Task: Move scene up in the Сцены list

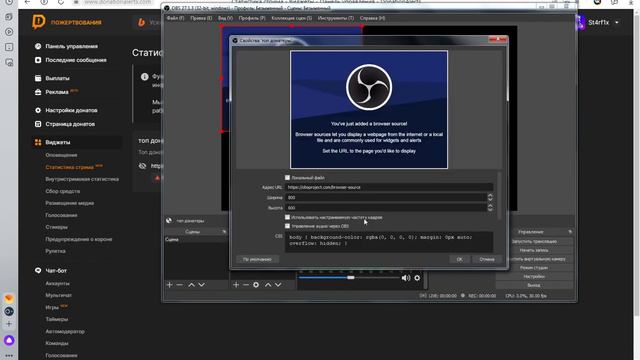Action: 191,284
